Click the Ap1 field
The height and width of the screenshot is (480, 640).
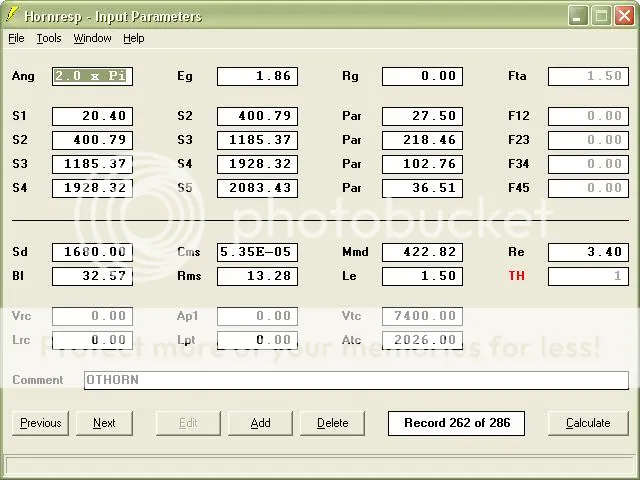tap(258, 317)
